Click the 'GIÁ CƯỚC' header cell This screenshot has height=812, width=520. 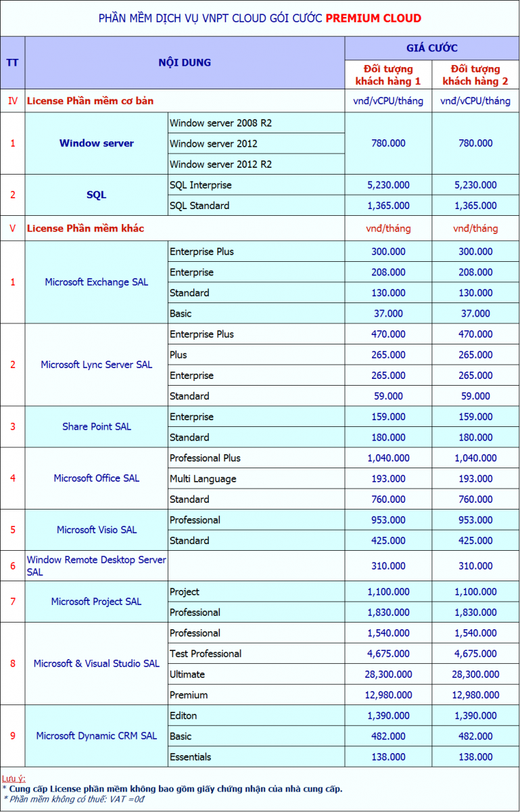click(x=432, y=48)
